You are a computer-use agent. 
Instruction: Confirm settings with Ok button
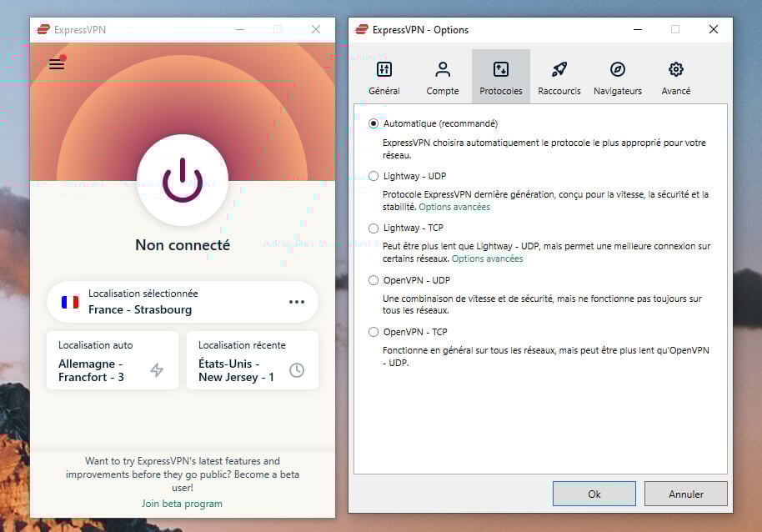coord(594,494)
